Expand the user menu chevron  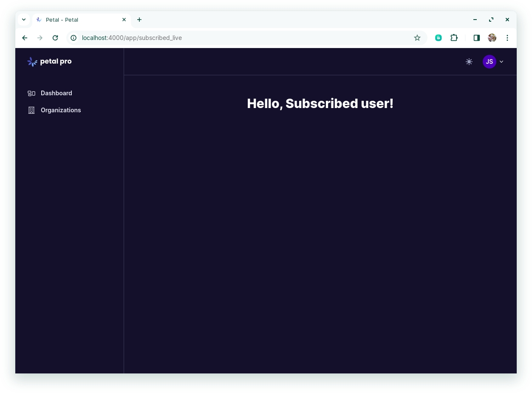[x=501, y=62]
